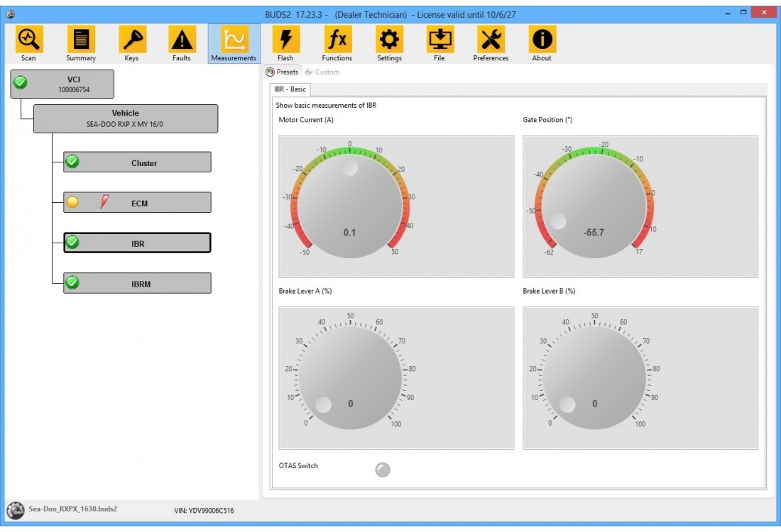Select the ECM module

(138, 203)
